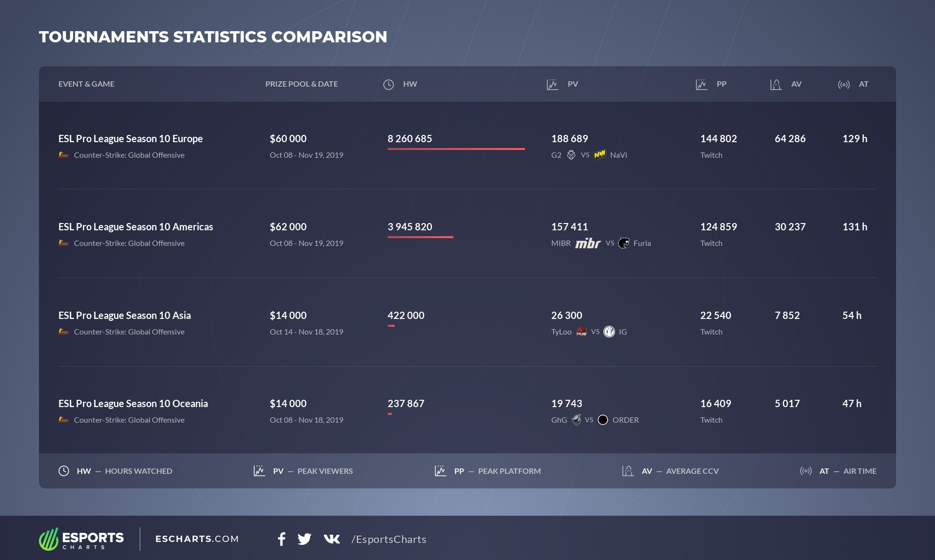This screenshot has height=560, width=935.
Task: Click the Hours Watched clock icon in header
Action: 389,85
